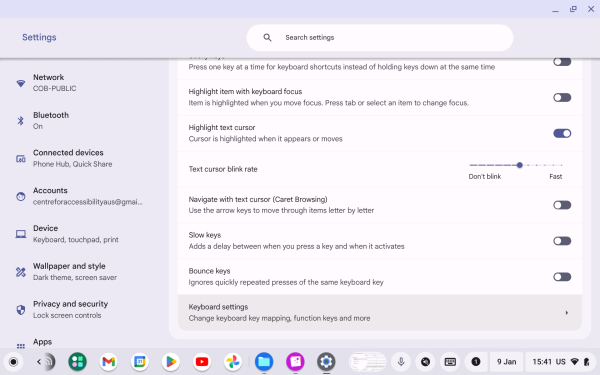Click Keyboard settings arrow chevron
The height and width of the screenshot is (375, 600).
coord(567,313)
